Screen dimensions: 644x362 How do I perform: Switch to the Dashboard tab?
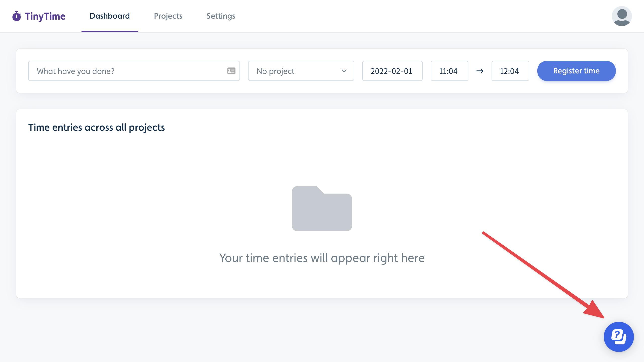coord(110,16)
